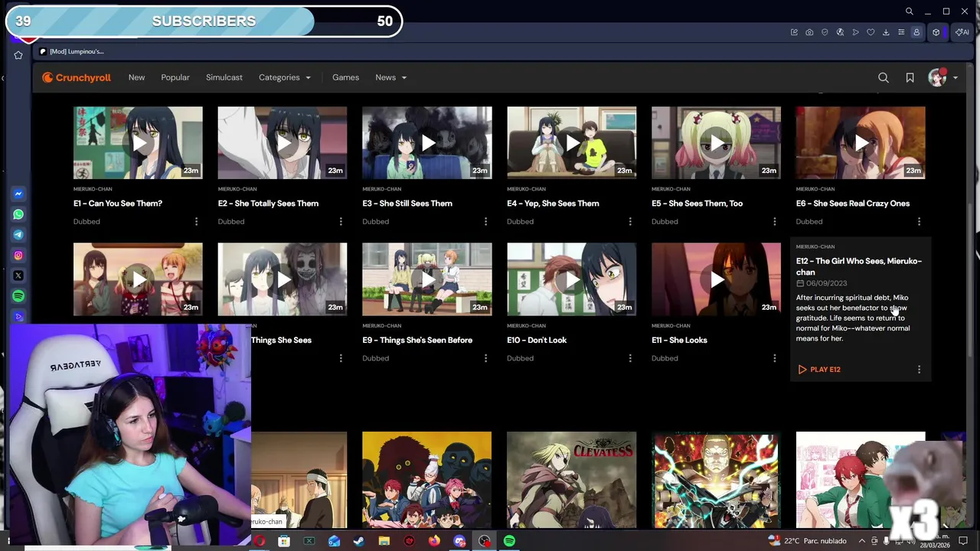Open the Windows notification center icon
The height and width of the screenshot is (551, 980).
[x=963, y=541]
